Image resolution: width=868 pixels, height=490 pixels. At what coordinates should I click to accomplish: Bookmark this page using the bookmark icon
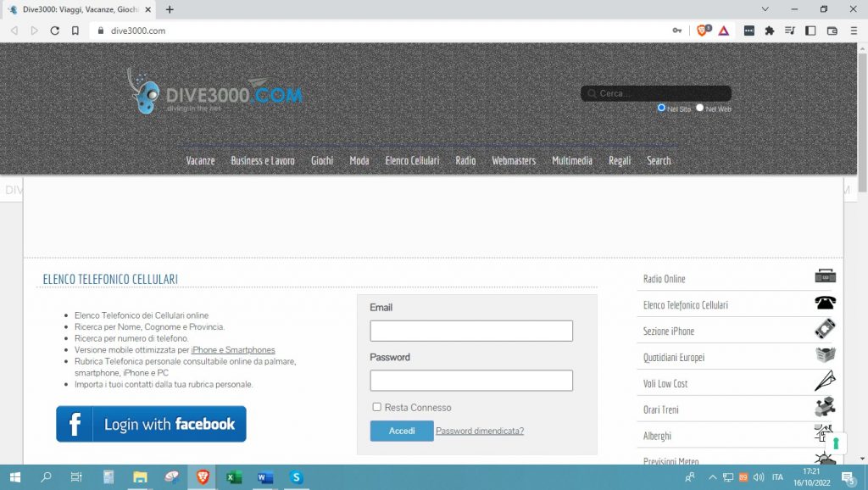pyautogui.click(x=75, y=31)
